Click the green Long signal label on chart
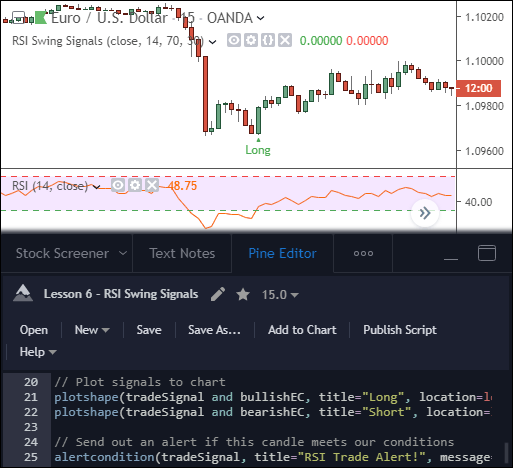513x468 pixels. 258,150
